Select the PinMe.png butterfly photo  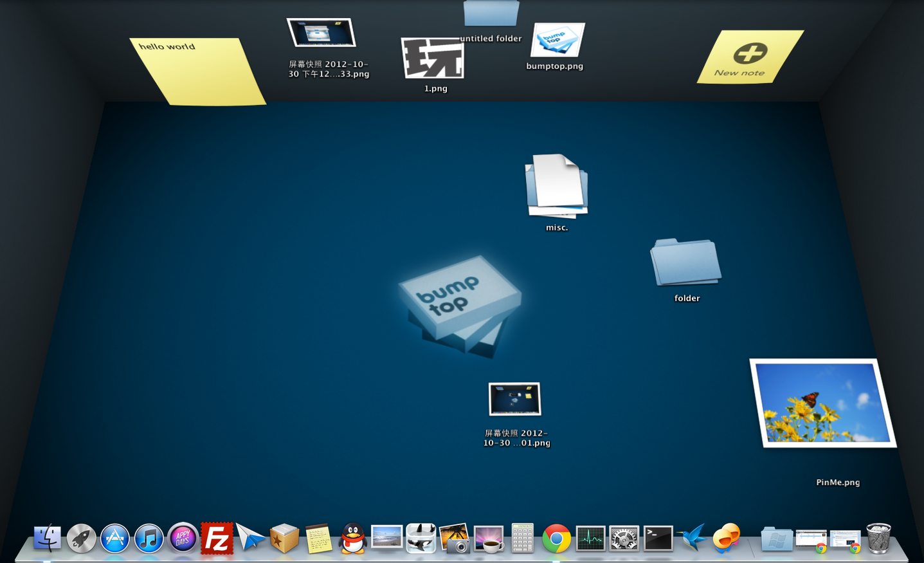pyautogui.click(x=823, y=403)
